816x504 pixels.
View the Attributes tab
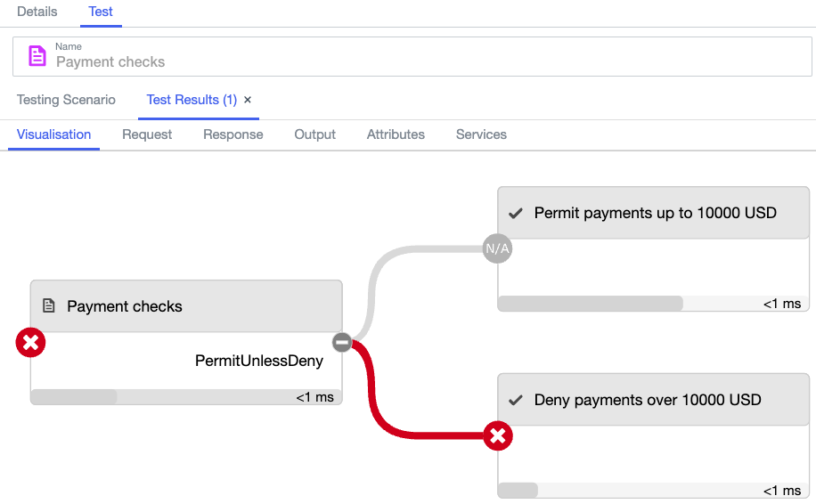point(396,134)
